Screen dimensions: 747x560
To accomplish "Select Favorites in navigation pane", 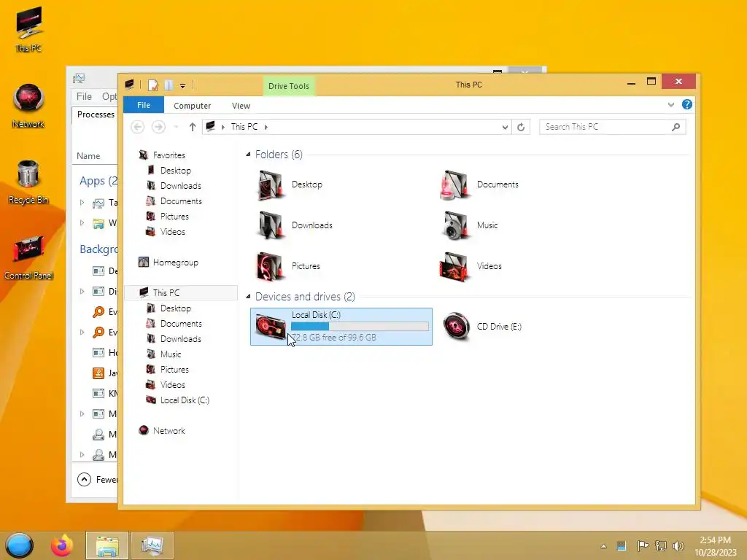I will coord(162,155).
